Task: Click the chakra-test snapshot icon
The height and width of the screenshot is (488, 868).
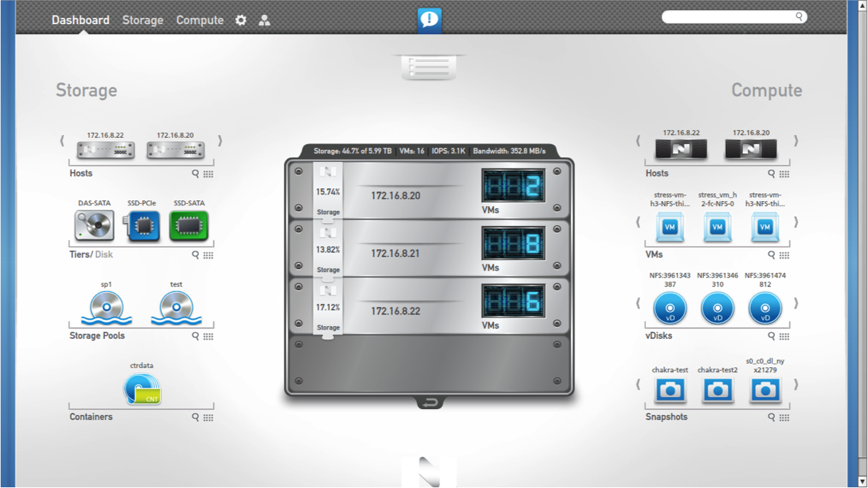Action: tap(670, 390)
